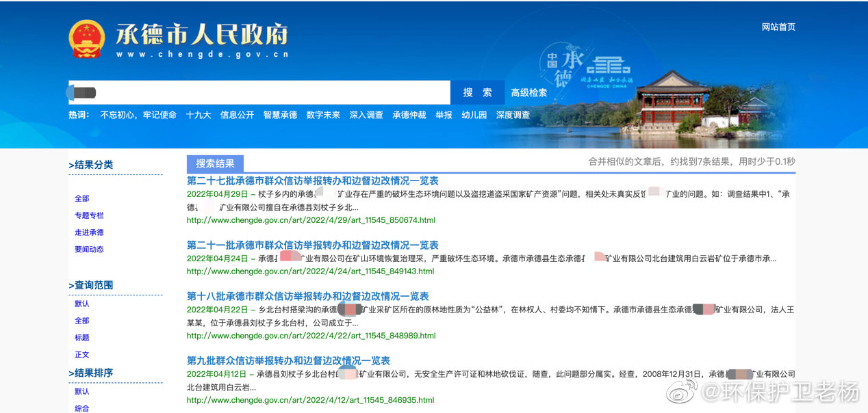The image size is (868, 413).
Task: Go to 网站首页 site homepage
Action: click(778, 27)
